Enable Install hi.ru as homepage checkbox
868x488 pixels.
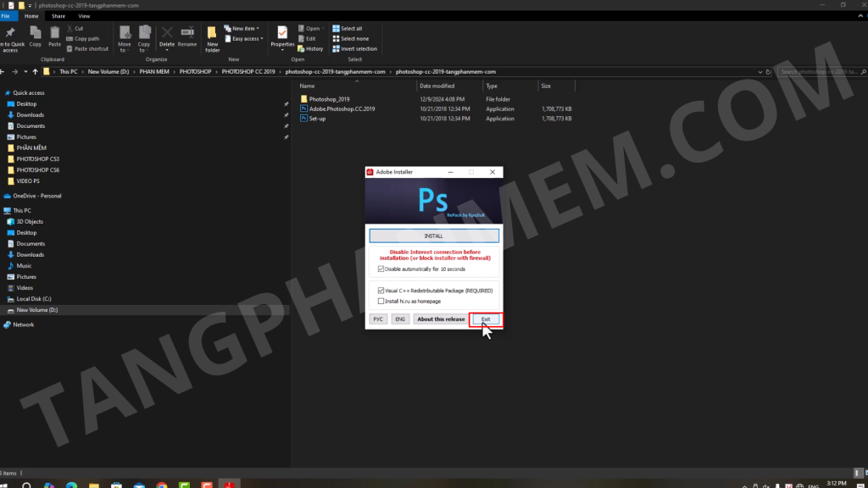[x=381, y=301]
